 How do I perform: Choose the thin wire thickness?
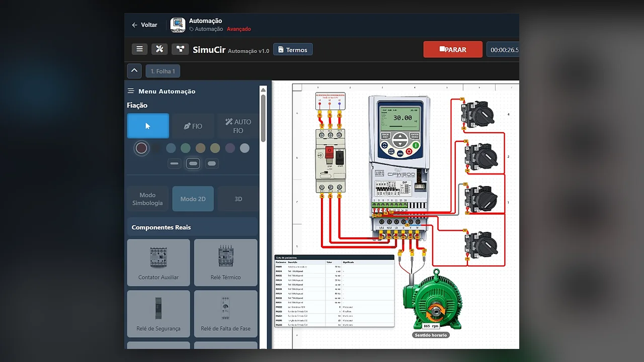175,163
